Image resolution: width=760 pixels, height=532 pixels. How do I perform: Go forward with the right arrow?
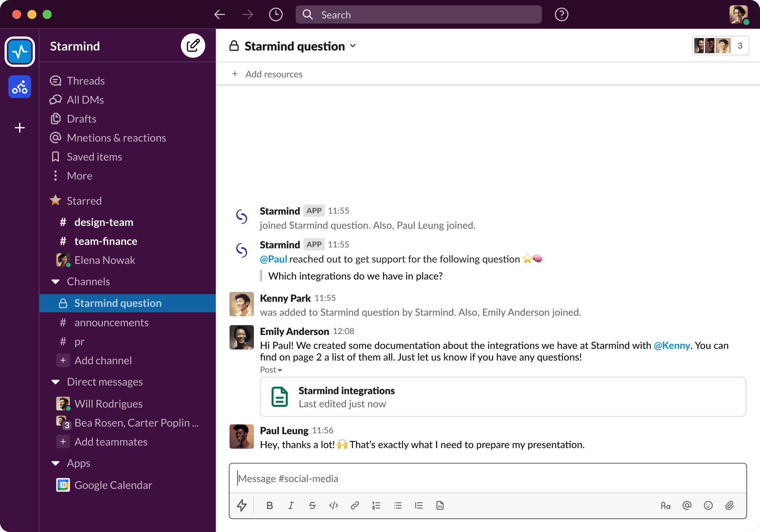point(248,15)
